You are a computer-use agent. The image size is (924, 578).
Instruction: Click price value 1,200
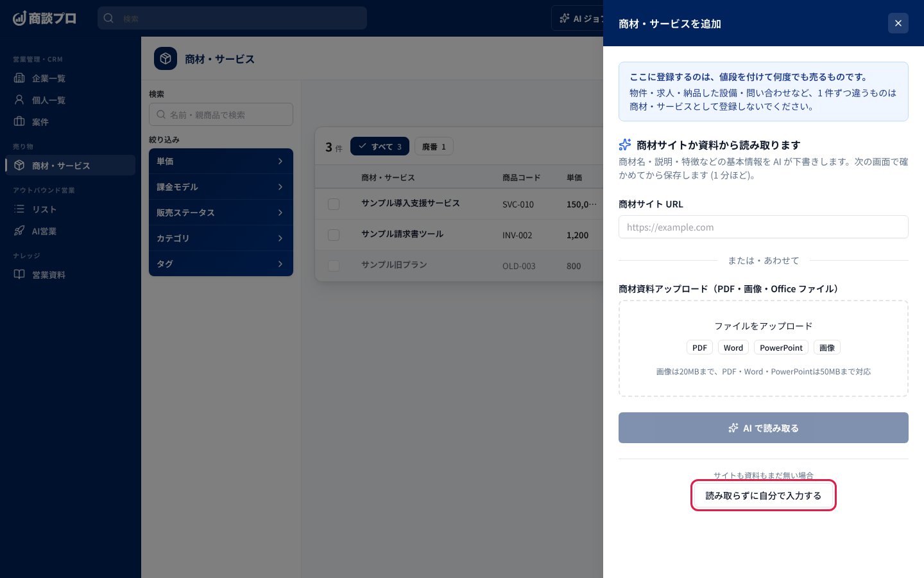(577, 235)
